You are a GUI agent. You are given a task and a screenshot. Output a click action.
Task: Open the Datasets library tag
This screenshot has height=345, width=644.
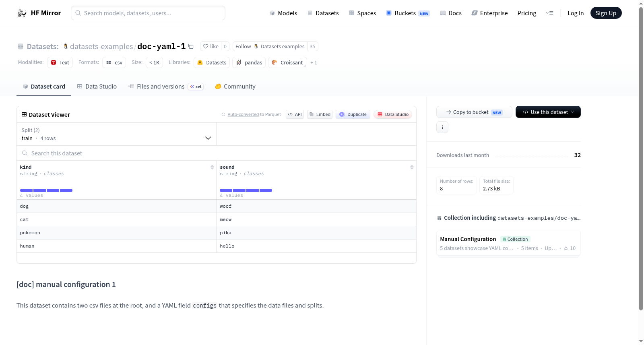[212, 62]
